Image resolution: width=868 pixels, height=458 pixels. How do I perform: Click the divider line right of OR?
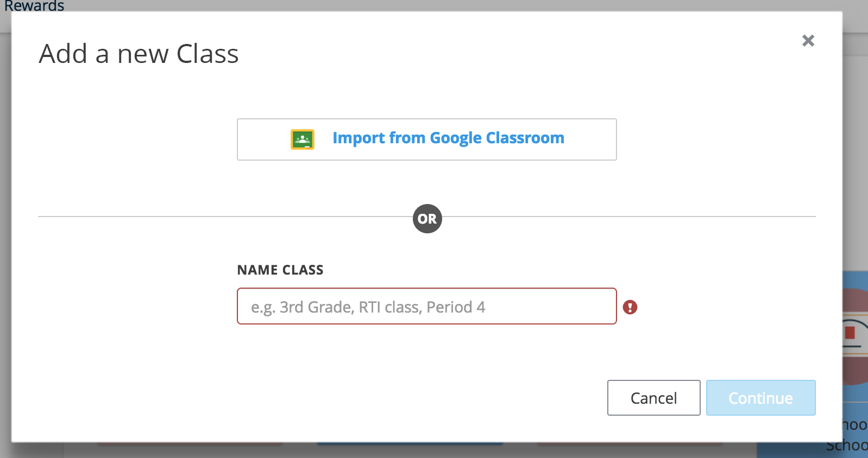(x=625, y=217)
